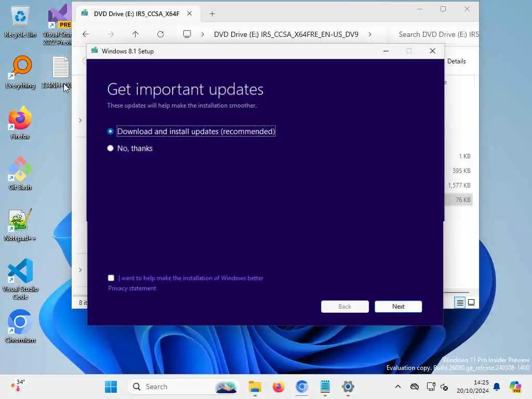
Task: Launch Everything search shortcut
Action: (x=20, y=73)
